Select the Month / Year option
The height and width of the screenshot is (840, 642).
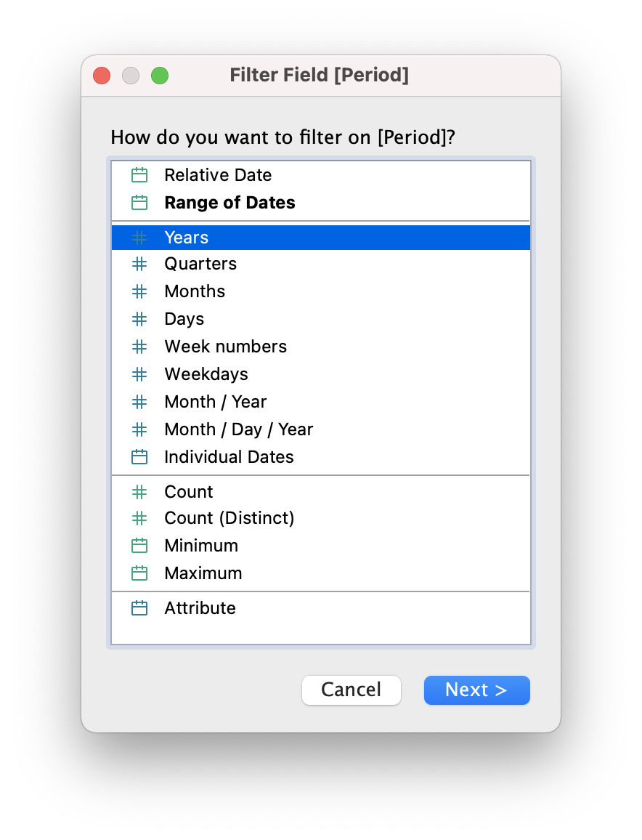tap(216, 402)
